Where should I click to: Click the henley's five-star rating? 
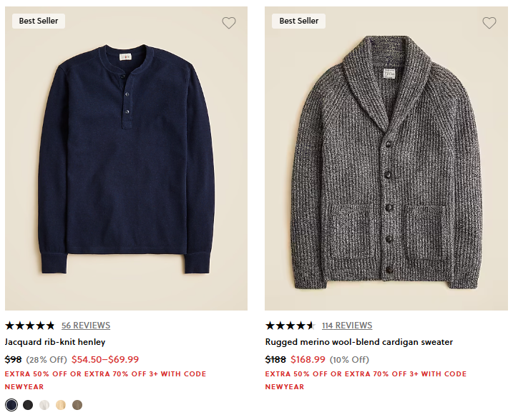point(30,326)
